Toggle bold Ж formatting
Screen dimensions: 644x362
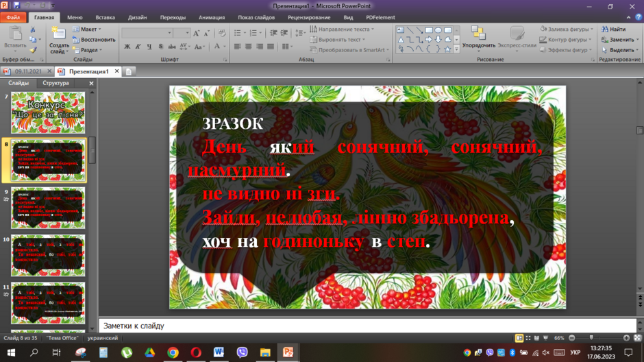pyautogui.click(x=127, y=47)
